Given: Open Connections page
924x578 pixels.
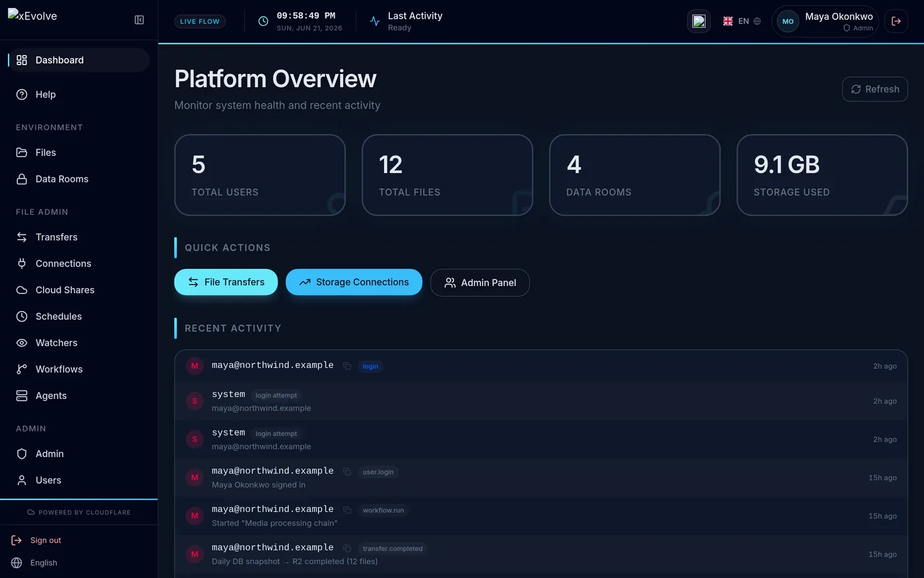Looking at the screenshot, I should 79,264.
